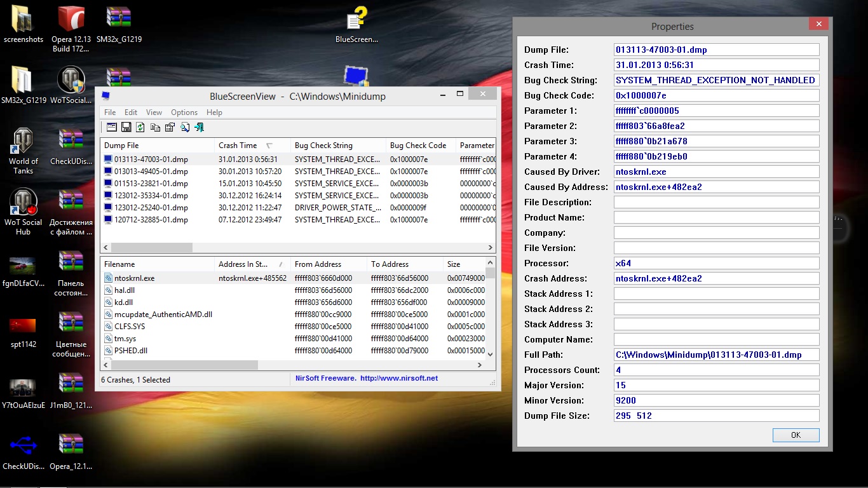Click the Find magnifier toolbar icon

click(x=184, y=127)
